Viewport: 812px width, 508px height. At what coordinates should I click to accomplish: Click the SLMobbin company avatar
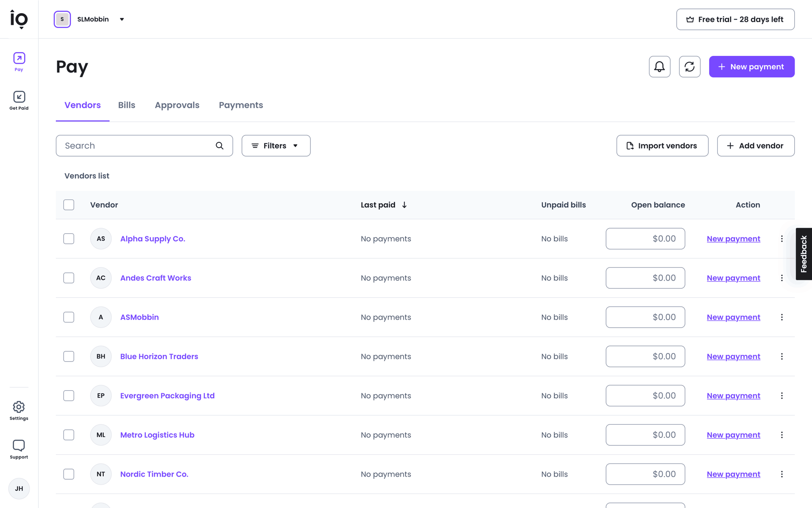62,19
